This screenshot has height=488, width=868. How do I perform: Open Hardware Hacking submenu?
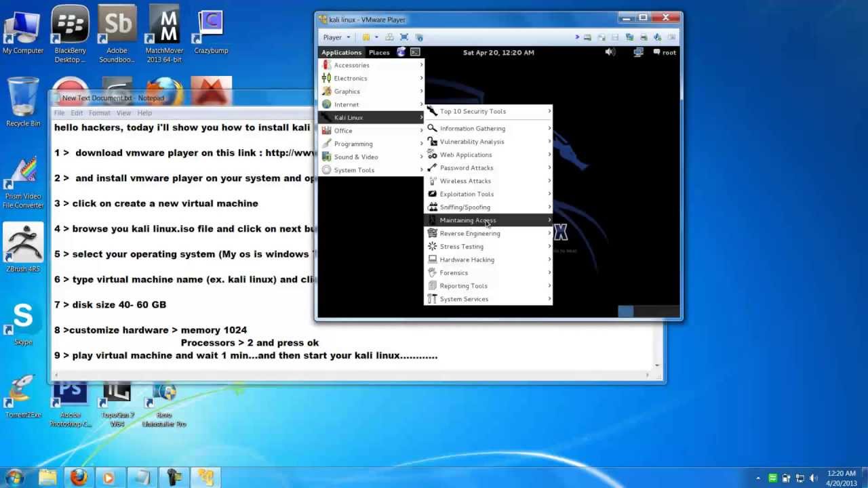pos(489,260)
